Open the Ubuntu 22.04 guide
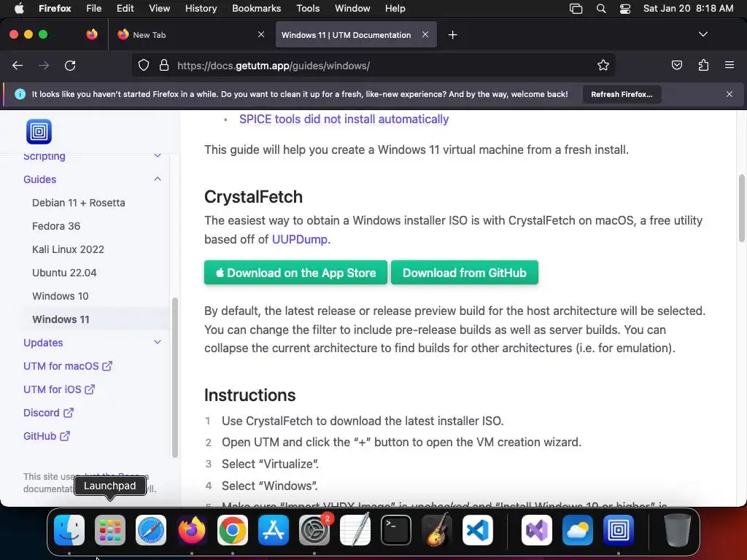 tap(64, 273)
